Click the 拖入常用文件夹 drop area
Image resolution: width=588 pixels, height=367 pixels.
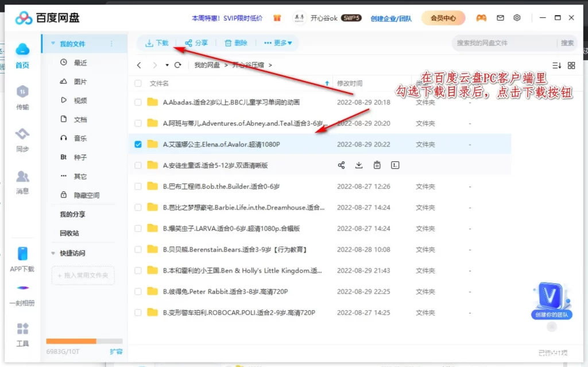[83, 276]
